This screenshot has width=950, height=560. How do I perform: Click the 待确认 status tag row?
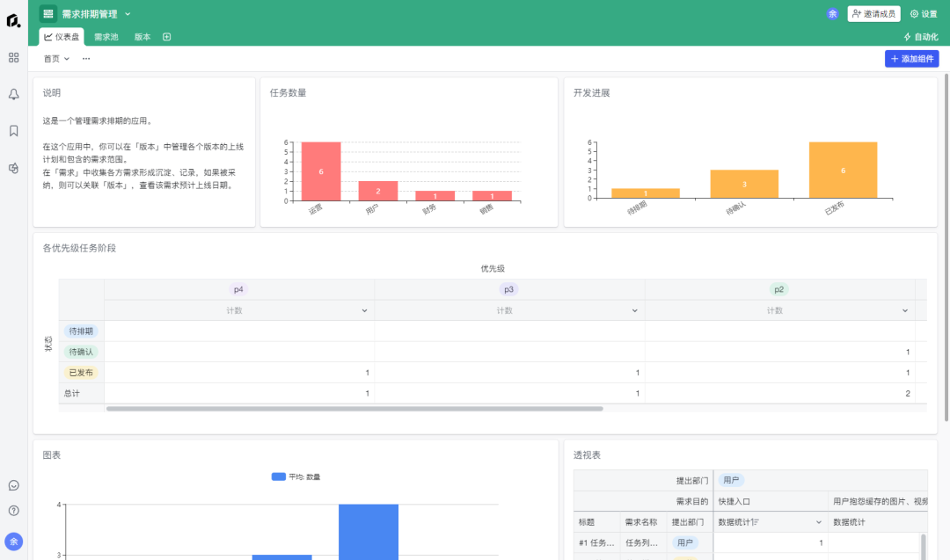click(81, 352)
